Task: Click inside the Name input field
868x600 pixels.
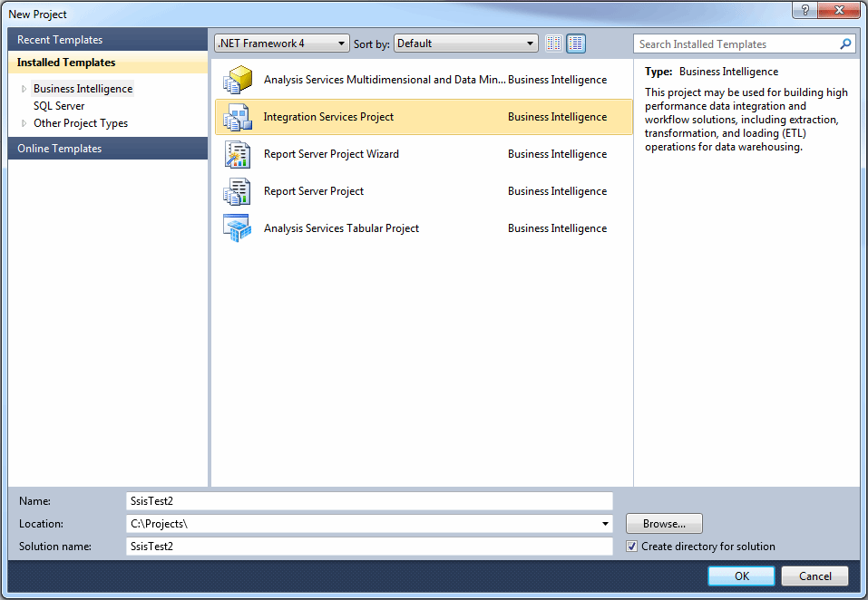Action: (x=363, y=500)
